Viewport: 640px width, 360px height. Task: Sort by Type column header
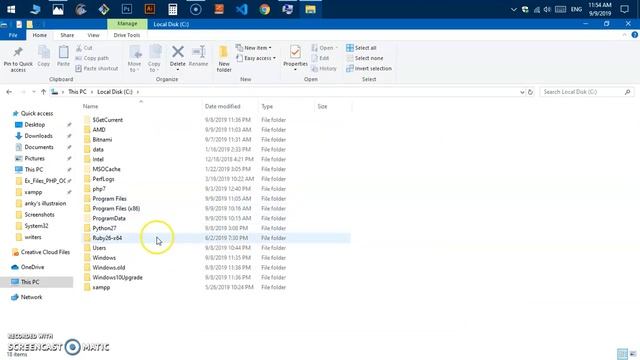[x=267, y=107]
